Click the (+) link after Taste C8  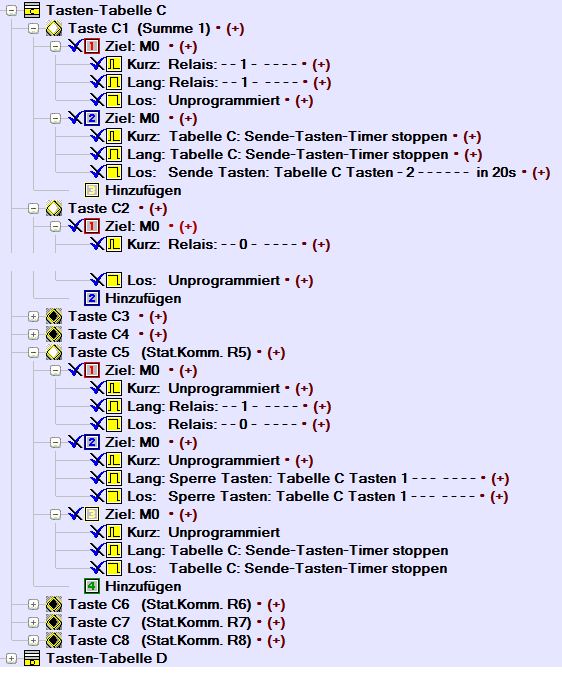(x=276, y=640)
